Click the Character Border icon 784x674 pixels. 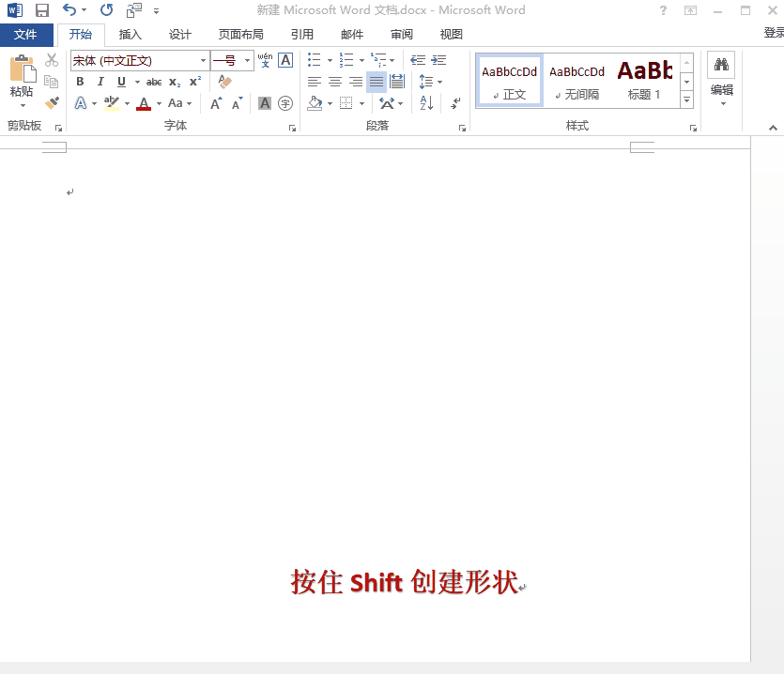[285, 60]
